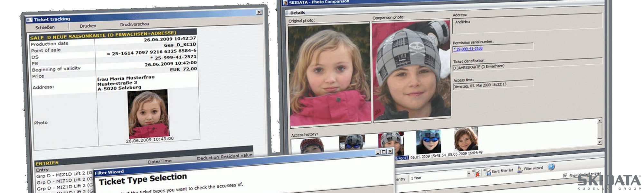
Task: Open the permission serial number link 29-999-41-2168
Action: [468, 49]
